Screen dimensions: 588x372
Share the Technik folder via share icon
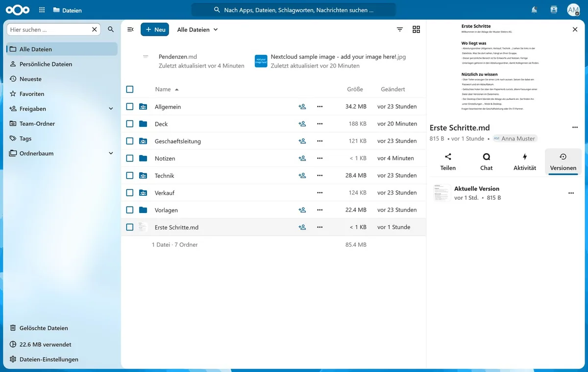pyautogui.click(x=302, y=175)
